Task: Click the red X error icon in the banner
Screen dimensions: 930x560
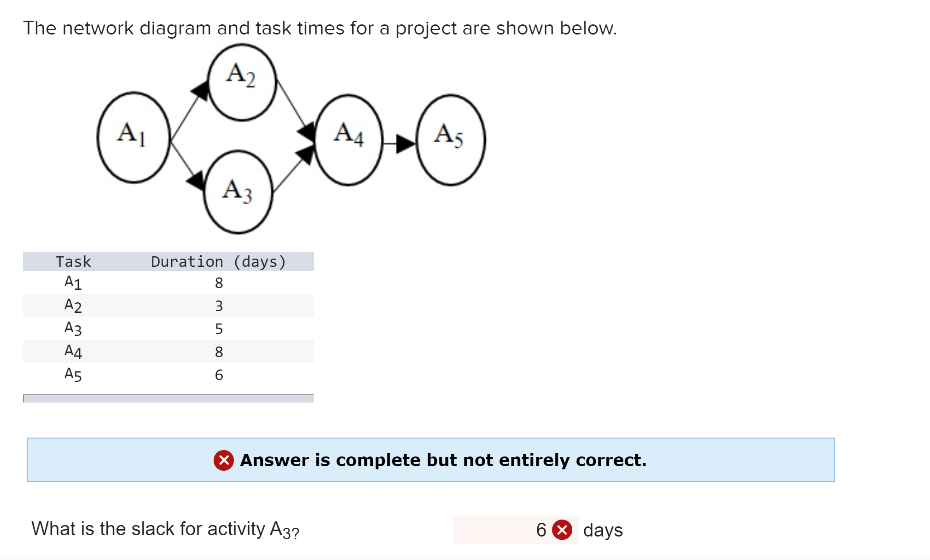Action: pos(223,460)
